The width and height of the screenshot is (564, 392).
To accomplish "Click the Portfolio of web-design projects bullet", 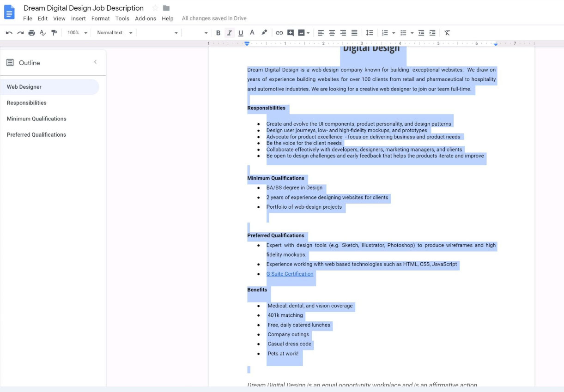I will (x=304, y=207).
